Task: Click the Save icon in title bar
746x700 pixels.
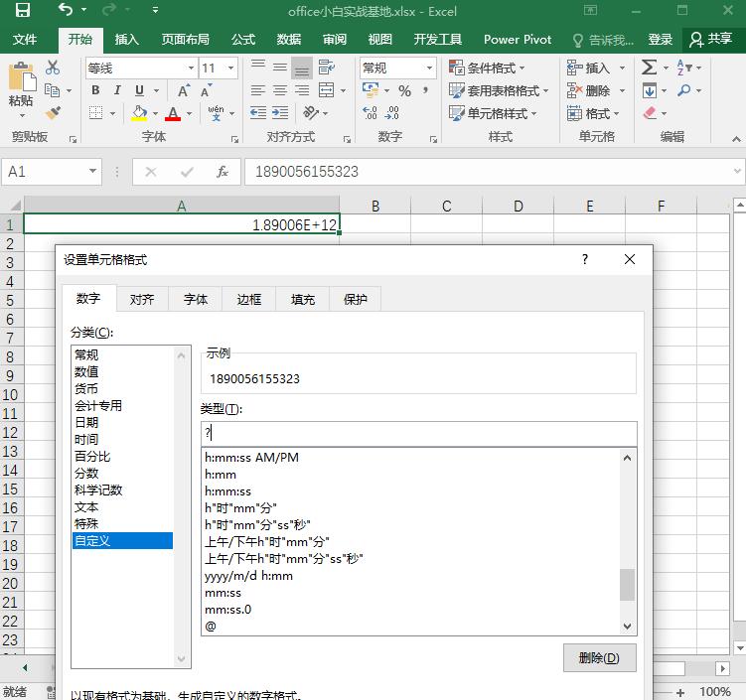Action: point(23,10)
